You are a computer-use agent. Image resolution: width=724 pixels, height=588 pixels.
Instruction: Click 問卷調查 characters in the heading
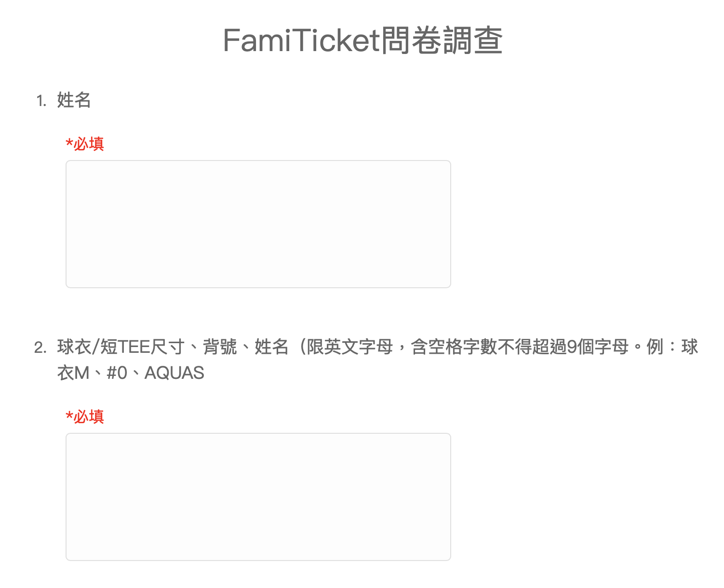442,40
